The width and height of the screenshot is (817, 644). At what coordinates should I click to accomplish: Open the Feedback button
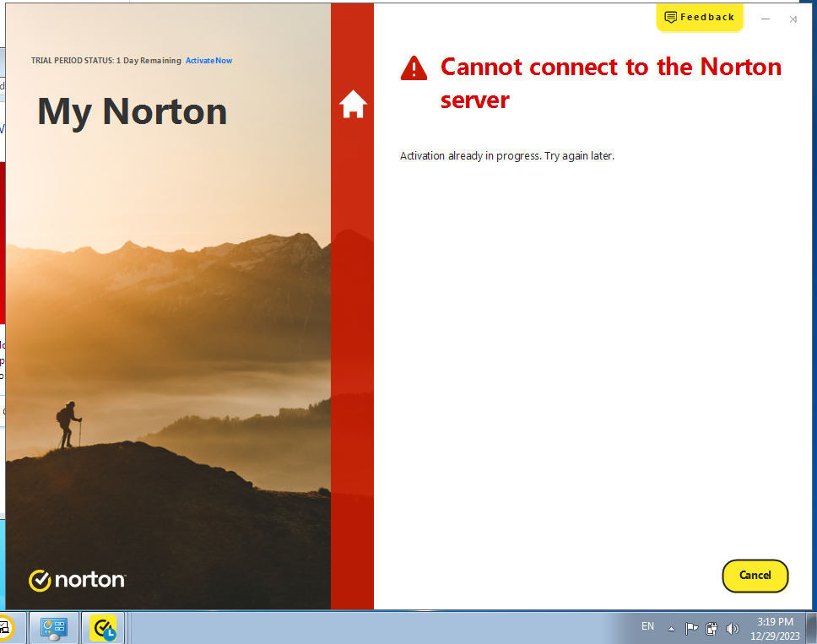(x=699, y=17)
